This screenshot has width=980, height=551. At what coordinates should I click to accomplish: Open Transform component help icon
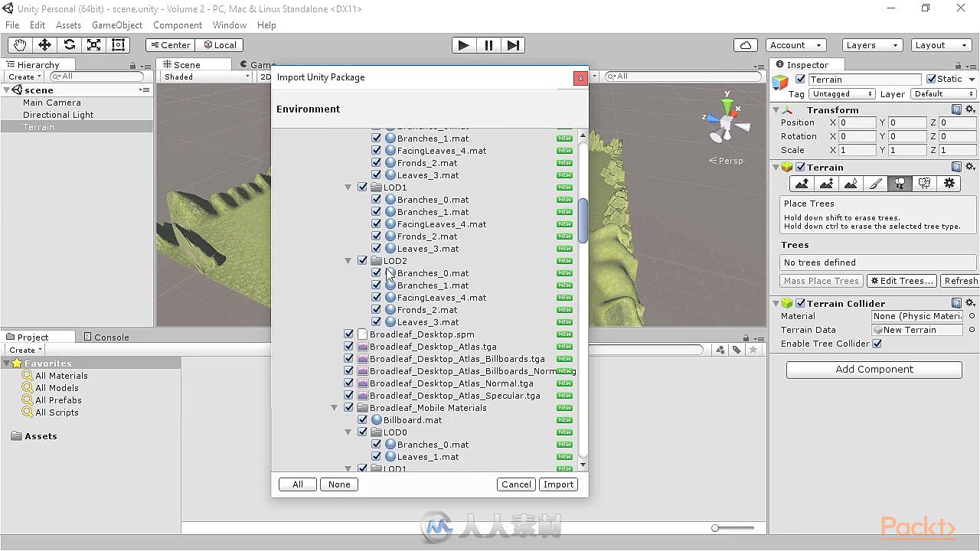(x=956, y=110)
